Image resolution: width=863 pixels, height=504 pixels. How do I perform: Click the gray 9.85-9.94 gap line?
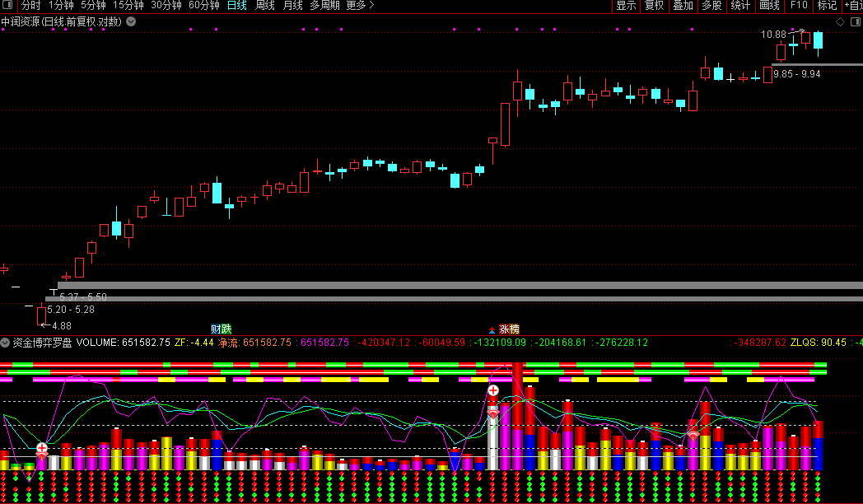(x=818, y=65)
